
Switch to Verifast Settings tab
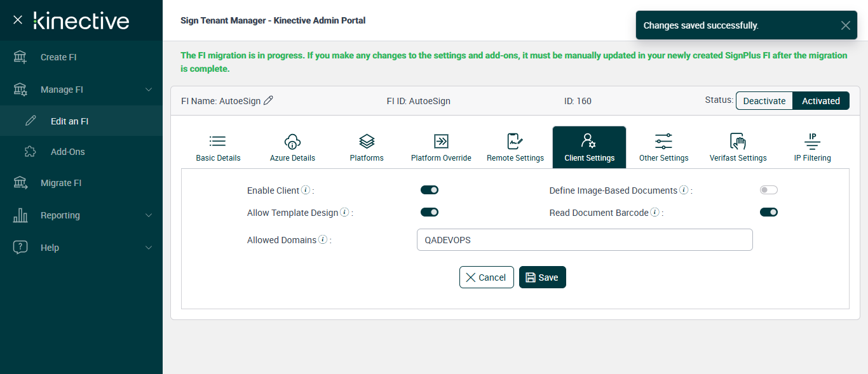pyautogui.click(x=738, y=147)
